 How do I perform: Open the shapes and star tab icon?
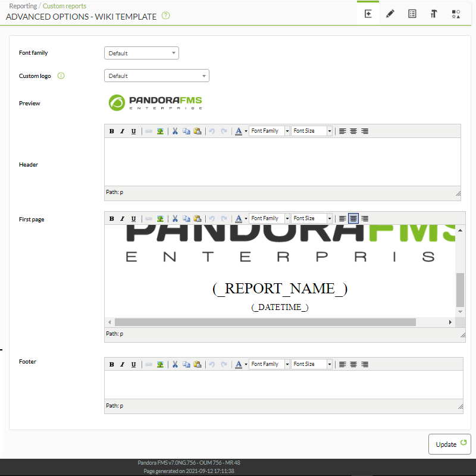tap(456, 14)
